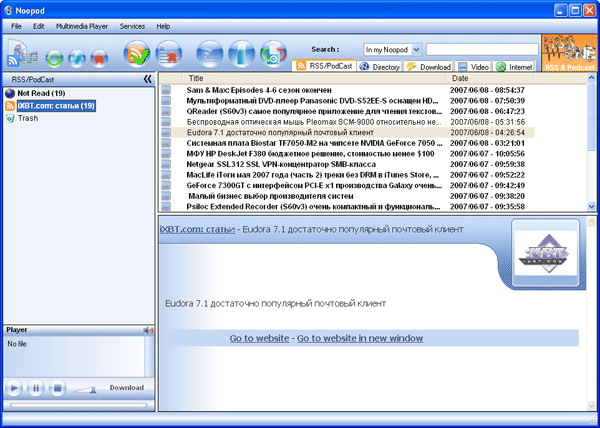Follow the 'Go to website' link
Screen dimensions: 600x428
pyautogui.click(x=259, y=338)
